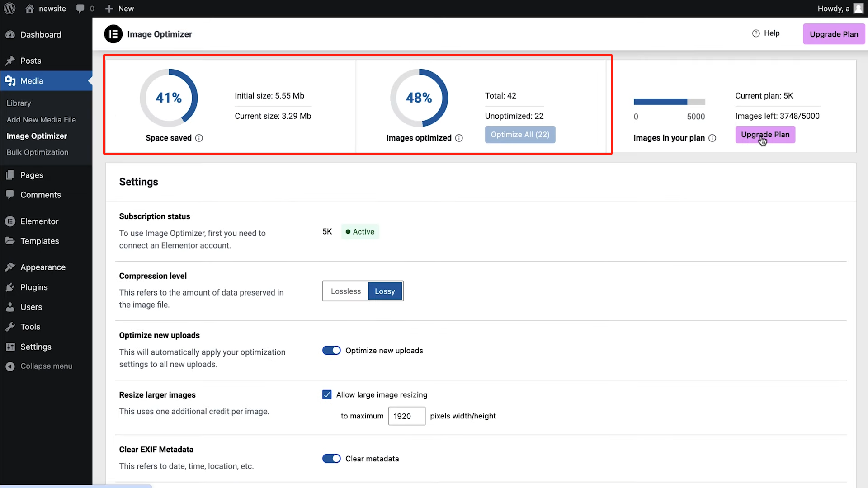Screen dimensions: 868x488
Task: Click the WordPress logo in admin bar
Action: click(9, 8)
